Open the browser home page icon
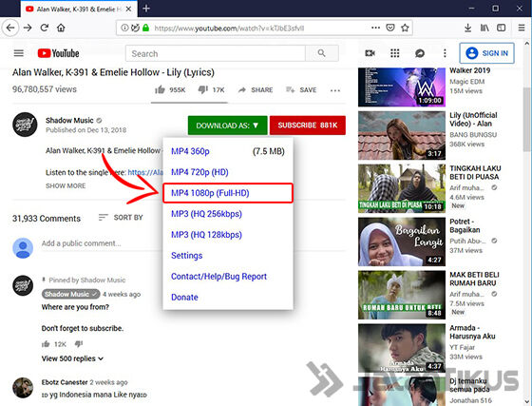Viewport: 532px width, 406px height. click(61, 28)
